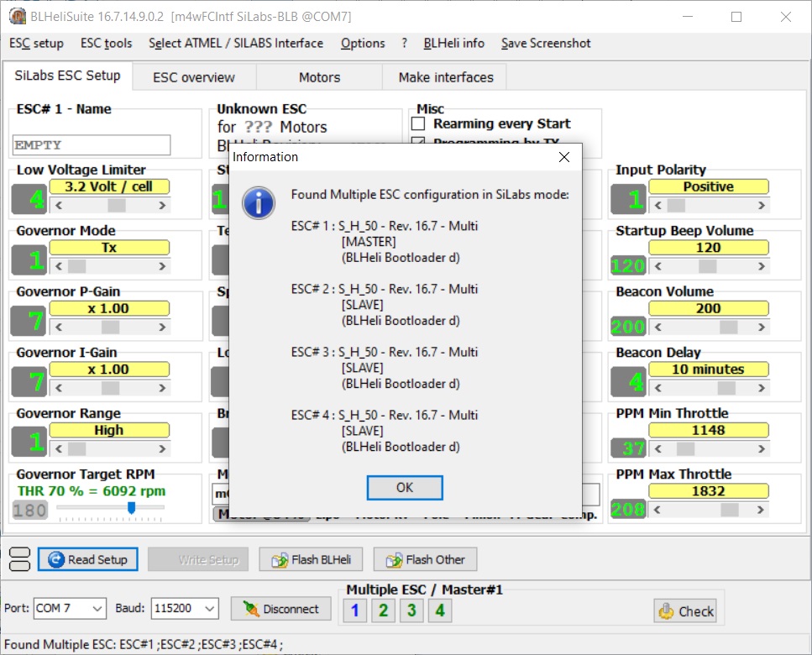Click the Flash Other button
This screenshot has width=812, height=655.
coord(425,559)
